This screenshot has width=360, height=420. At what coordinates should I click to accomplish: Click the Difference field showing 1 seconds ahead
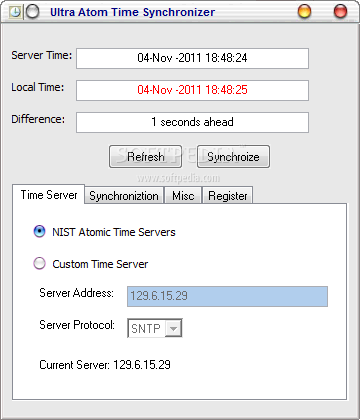pyautogui.click(x=192, y=122)
